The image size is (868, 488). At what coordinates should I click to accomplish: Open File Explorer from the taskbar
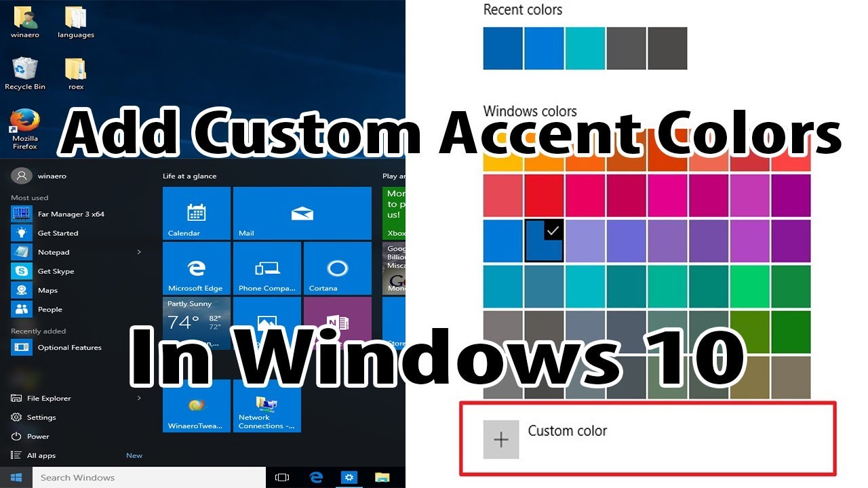[x=382, y=478]
